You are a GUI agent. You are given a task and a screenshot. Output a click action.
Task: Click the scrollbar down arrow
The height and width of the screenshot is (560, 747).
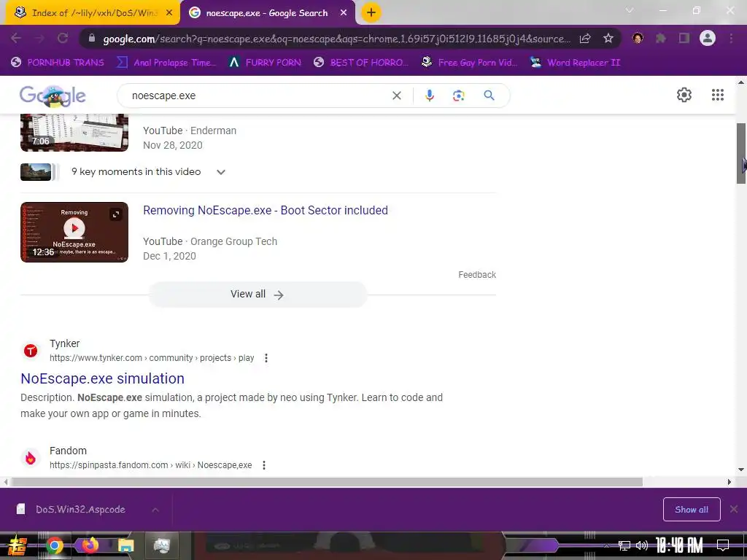coord(741,470)
